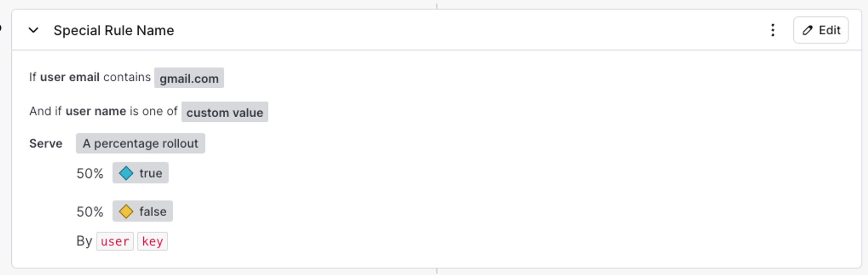
Task: Click the 50% next to false
Action: click(90, 212)
